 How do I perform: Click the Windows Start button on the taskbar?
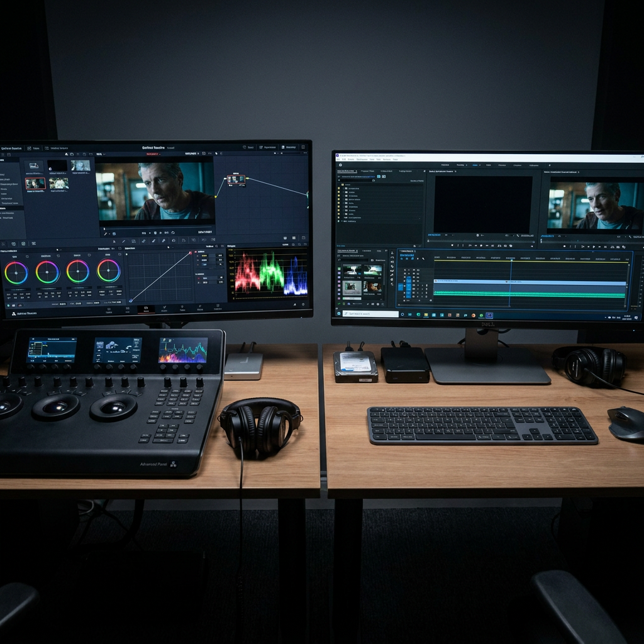tap(339, 313)
